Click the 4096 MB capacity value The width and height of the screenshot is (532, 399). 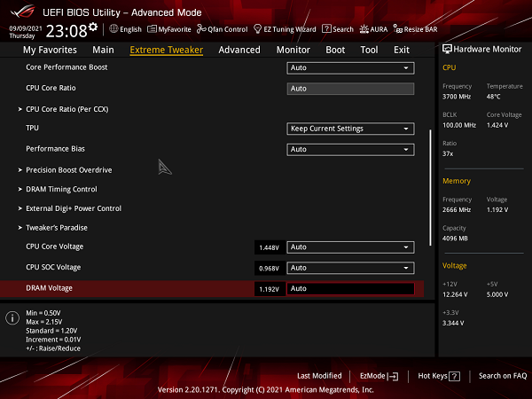[x=455, y=239]
